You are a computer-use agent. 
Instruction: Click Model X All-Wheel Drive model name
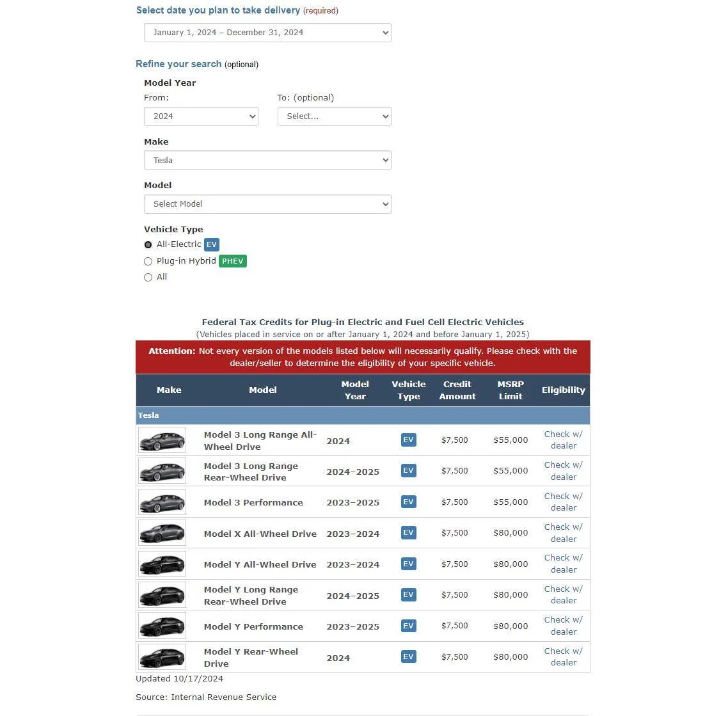260,534
